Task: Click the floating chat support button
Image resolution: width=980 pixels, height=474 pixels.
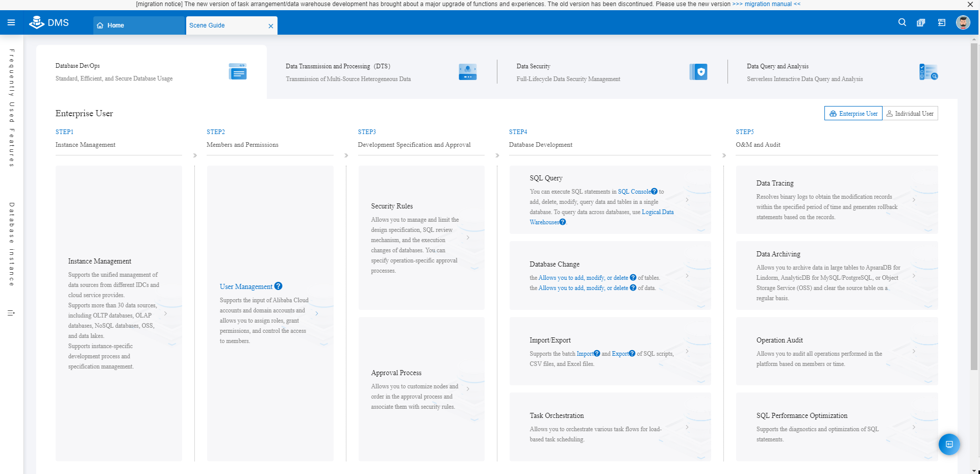Action: click(949, 444)
